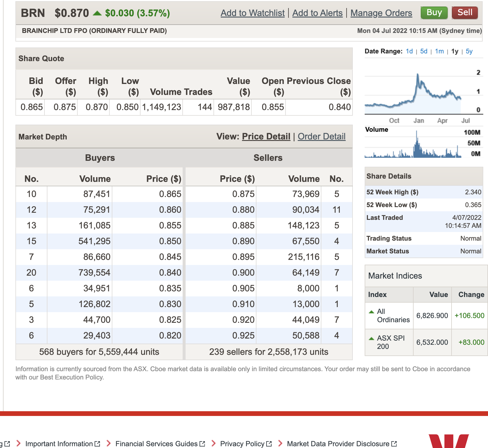
Task: Click external-link icon after Market Data Provider Disclosure
Action: click(x=394, y=444)
